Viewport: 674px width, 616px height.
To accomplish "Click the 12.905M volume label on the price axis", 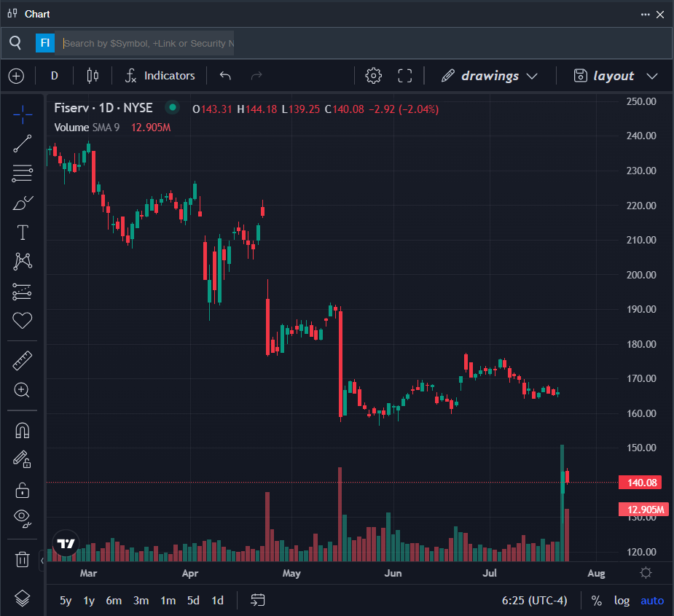I will point(643,510).
